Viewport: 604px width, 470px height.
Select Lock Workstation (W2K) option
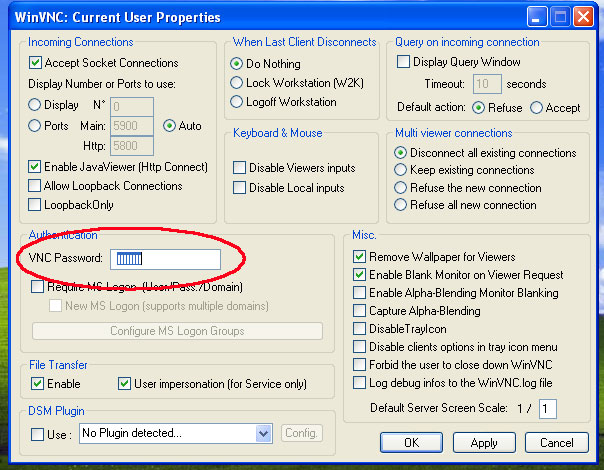[236, 82]
